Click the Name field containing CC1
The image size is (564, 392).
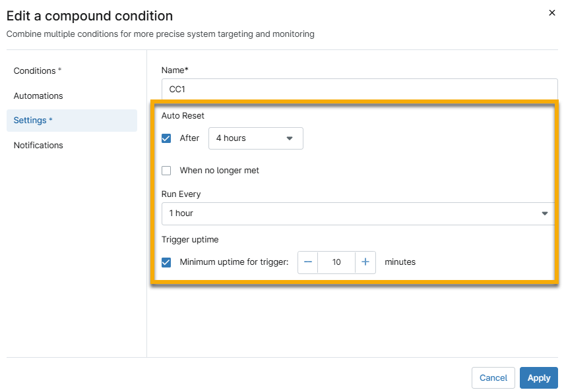(360, 89)
